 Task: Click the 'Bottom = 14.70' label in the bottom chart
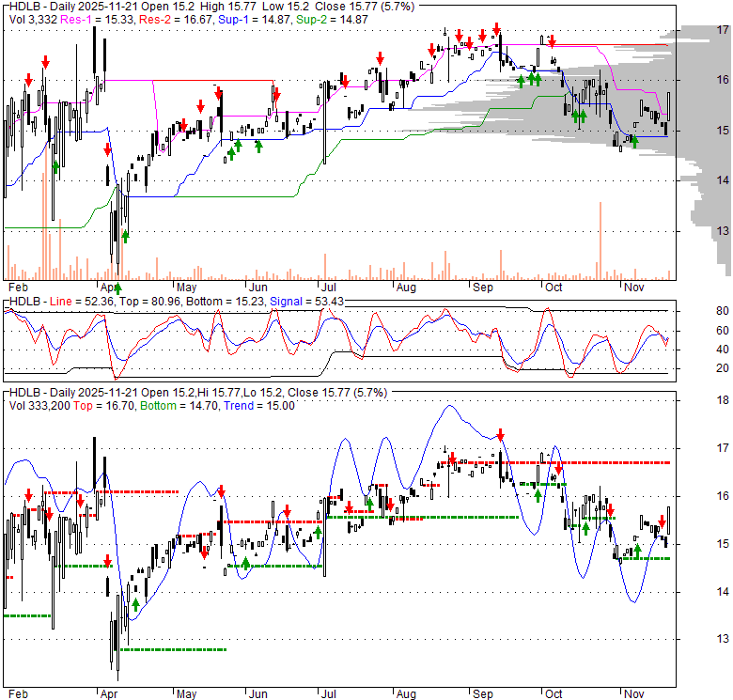tap(179, 406)
